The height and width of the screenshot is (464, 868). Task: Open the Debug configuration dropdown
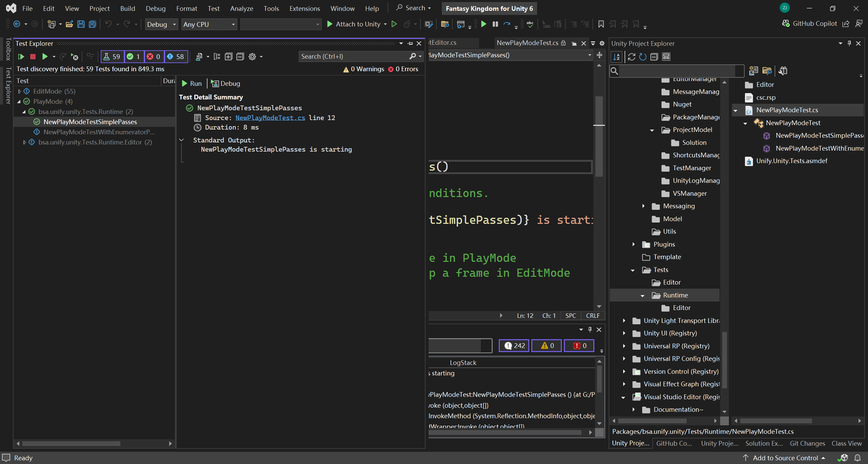click(x=161, y=24)
